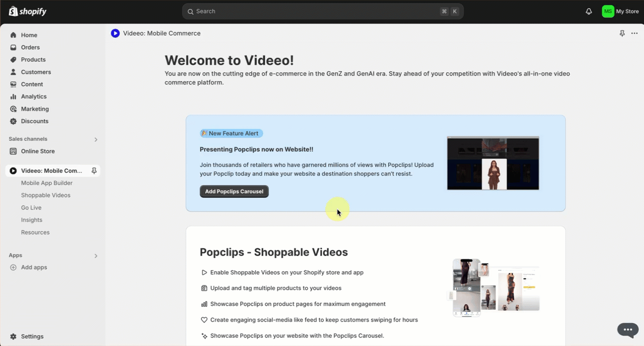Viewport: 644px width, 346px height.
Task: Open Products label in the sidebar
Action: click(33, 60)
